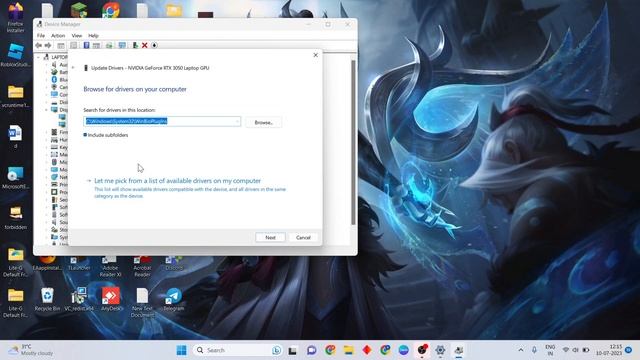This screenshot has width=640, height=360.
Task: Click the show/hide console tree toolbar icon
Action: pos(61,45)
